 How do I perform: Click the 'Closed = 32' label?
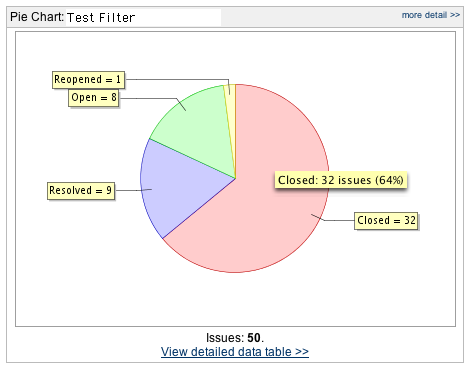[x=386, y=221]
